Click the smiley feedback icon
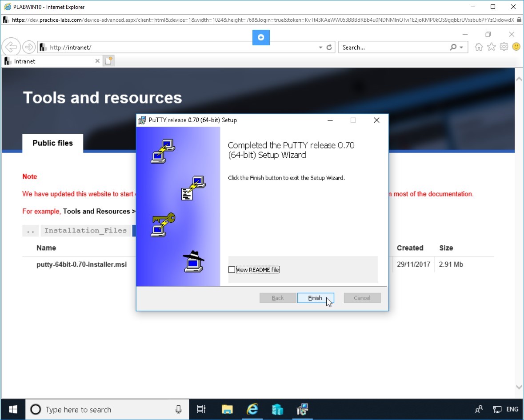Viewport: 524px width, 420px height. (516, 47)
